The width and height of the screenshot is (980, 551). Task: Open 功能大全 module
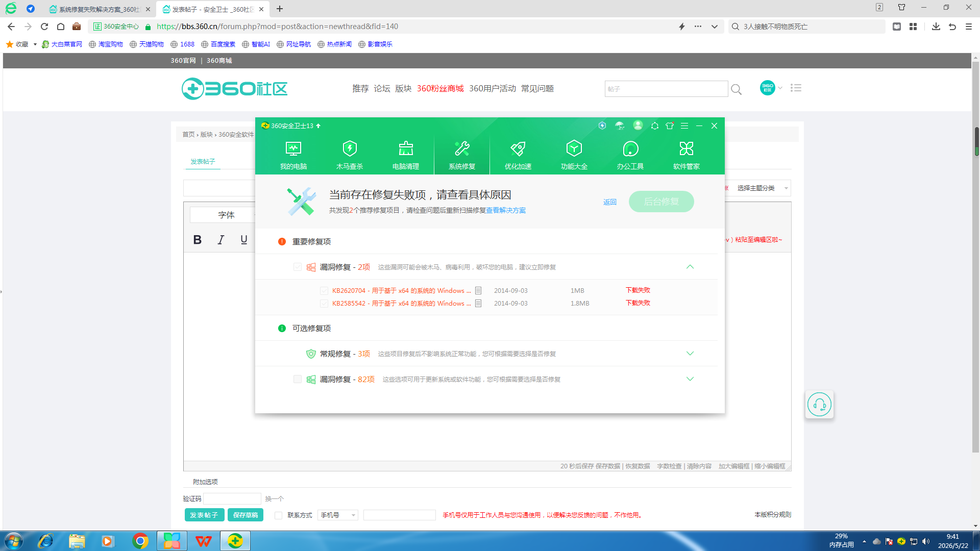click(x=574, y=155)
